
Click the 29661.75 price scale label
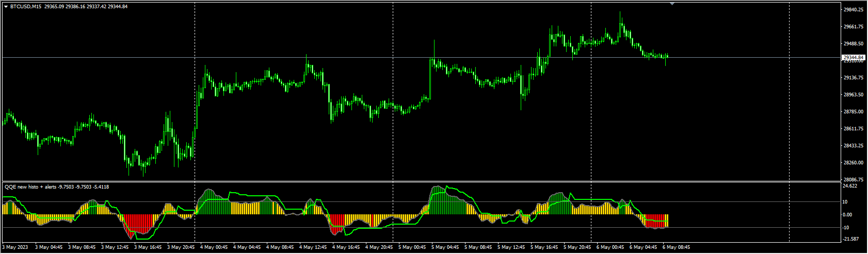coord(853,27)
